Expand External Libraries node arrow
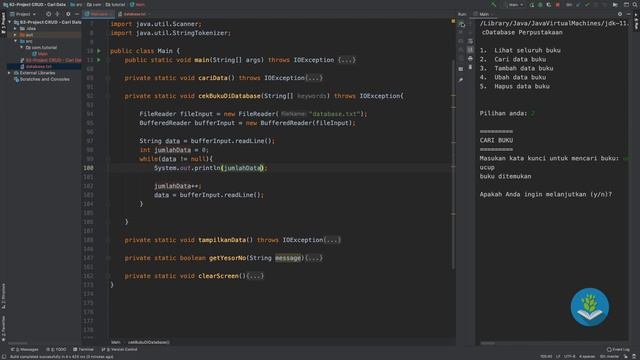The image size is (640, 360). click(9, 73)
